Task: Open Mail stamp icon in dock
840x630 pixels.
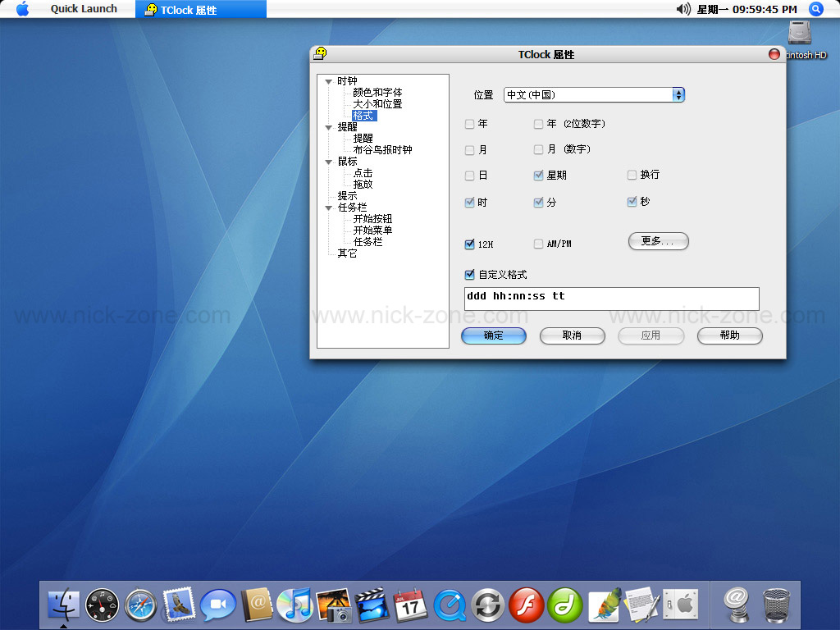Action: coord(178,605)
